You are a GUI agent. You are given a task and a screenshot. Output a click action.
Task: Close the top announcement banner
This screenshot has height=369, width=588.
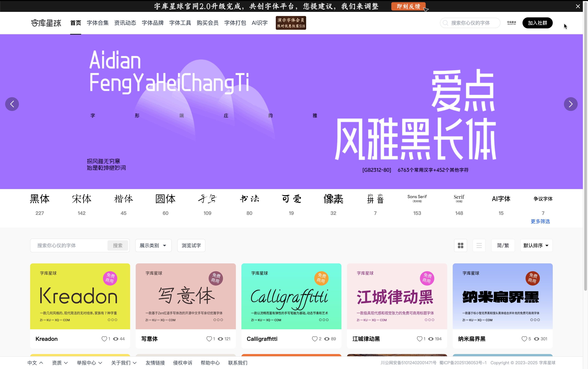pyautogui.click(x=578, y=6)
